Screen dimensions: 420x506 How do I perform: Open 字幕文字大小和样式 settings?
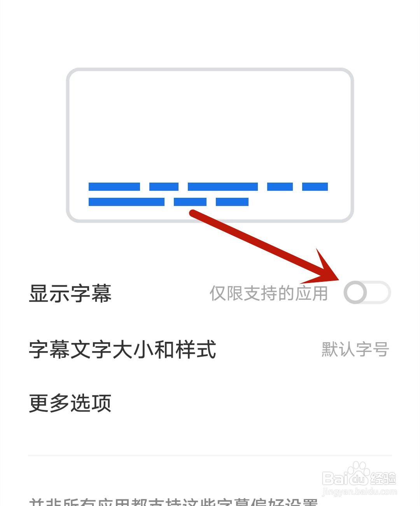(210, 350)
